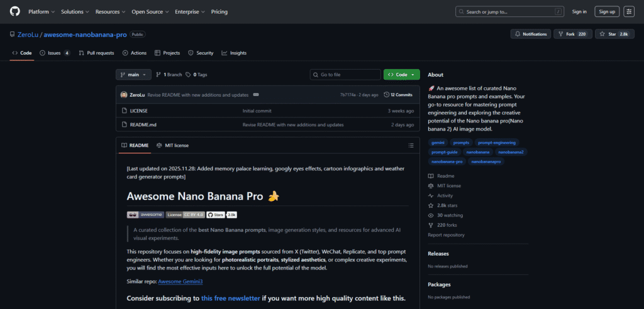This screenshot has width=644, height=309.
Task: Fork the repository using Fork button
Action: point(571,34)
